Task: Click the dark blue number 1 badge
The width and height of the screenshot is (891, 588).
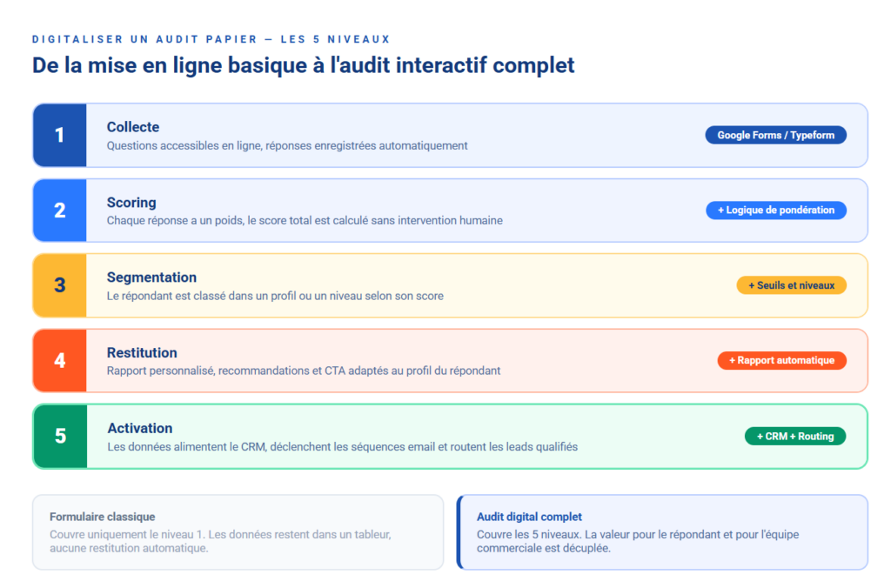Action: (60, 135)
